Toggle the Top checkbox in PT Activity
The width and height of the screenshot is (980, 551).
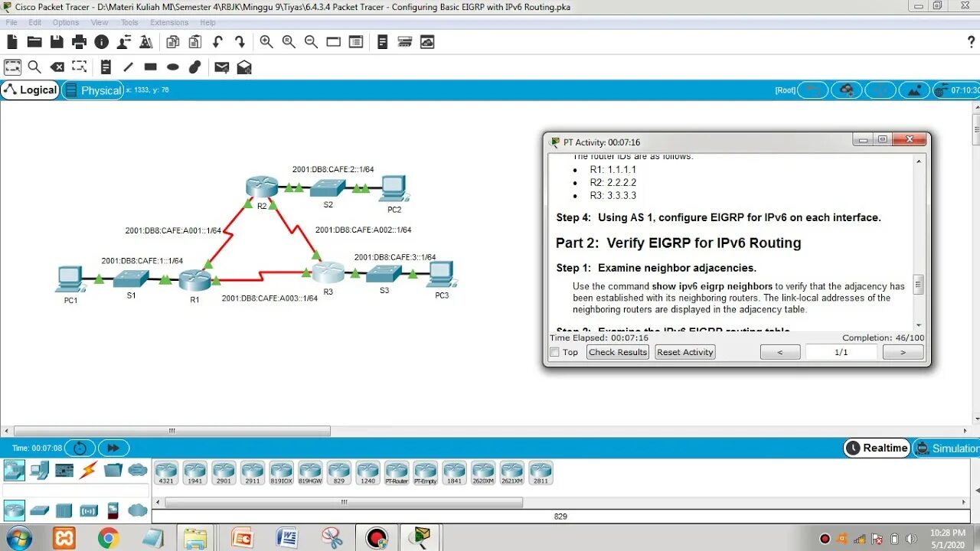click(x=554, y=352)
